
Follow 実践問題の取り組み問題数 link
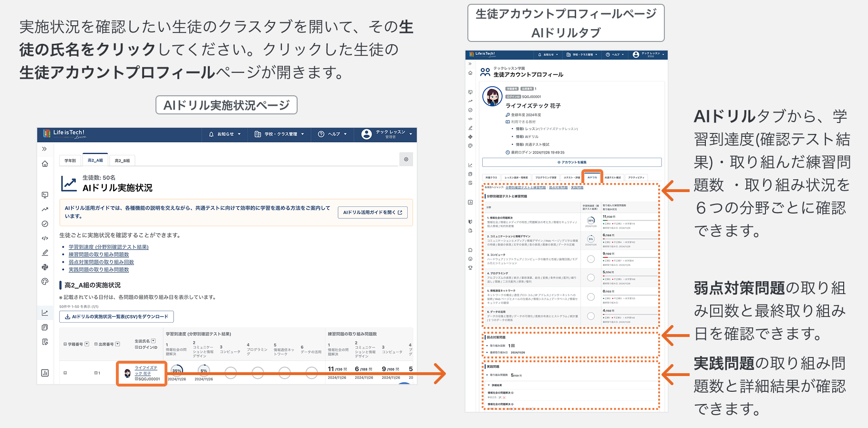[x=99, y=270]
